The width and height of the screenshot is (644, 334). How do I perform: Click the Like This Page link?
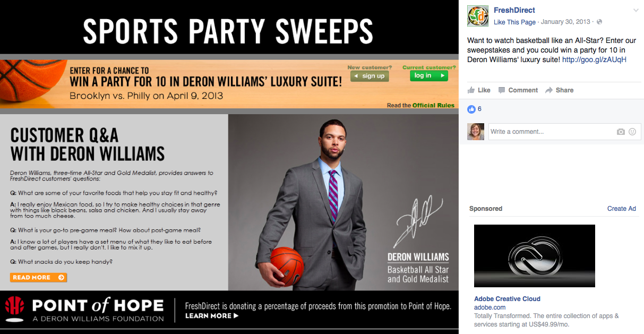click(514, 22)
